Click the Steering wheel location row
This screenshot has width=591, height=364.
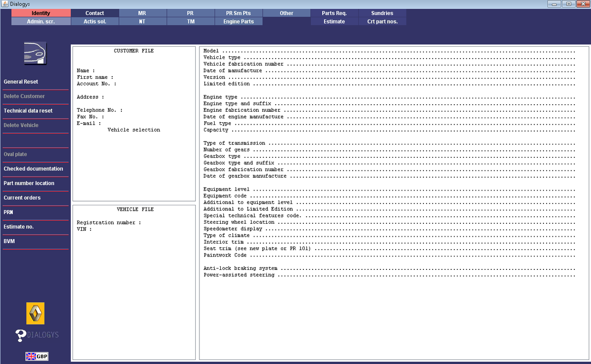[x=389, y=222]
